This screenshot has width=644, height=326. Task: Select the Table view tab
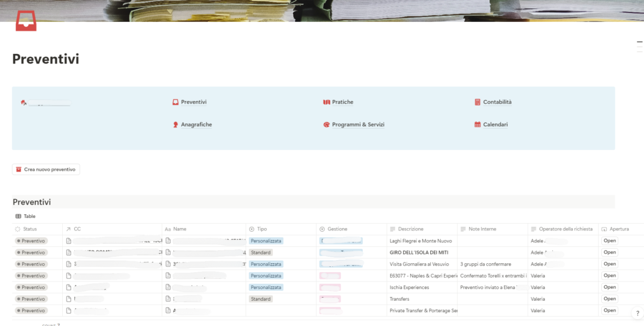click(x=25, y=216)
